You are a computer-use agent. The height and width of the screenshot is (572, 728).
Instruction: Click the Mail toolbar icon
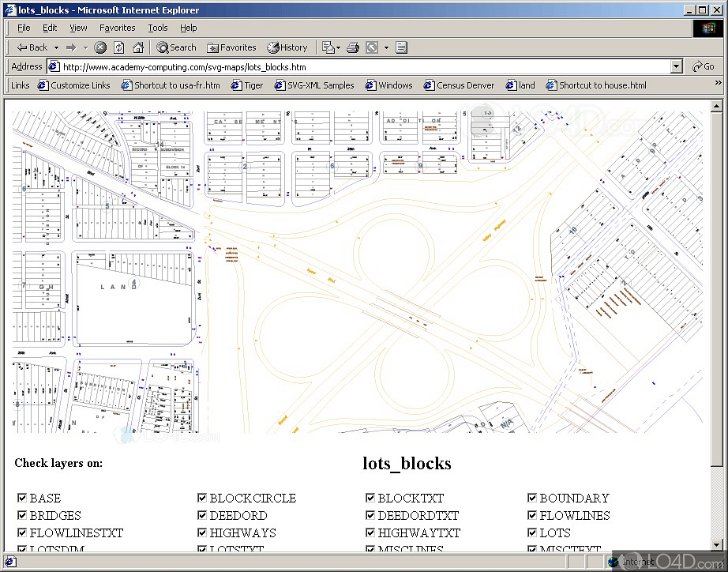point(328,47)
